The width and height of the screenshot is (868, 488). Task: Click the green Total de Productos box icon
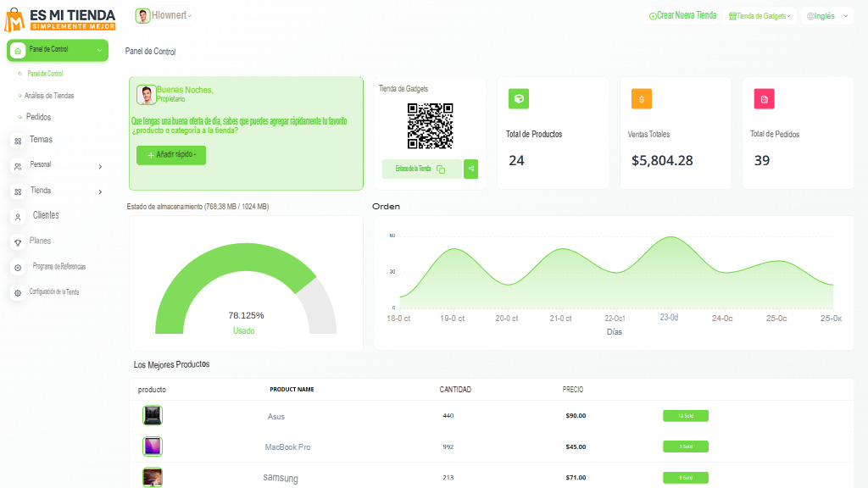(x=519, y=99)
